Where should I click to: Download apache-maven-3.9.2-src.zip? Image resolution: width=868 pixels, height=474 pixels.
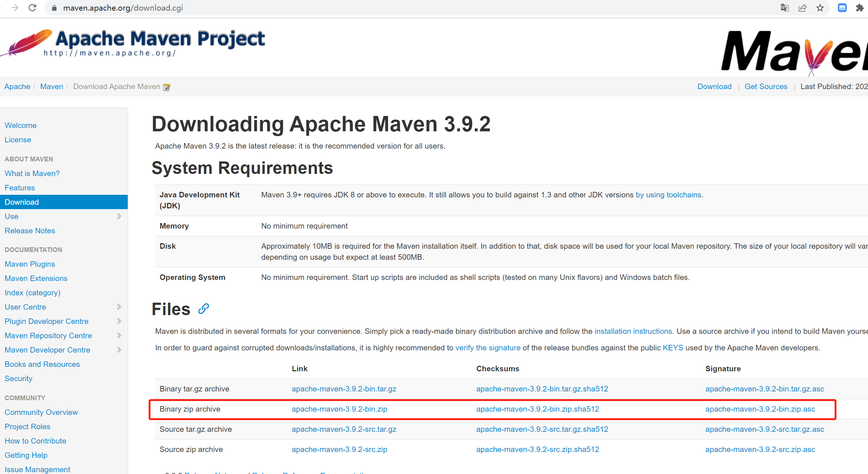(x=339, y=449)
